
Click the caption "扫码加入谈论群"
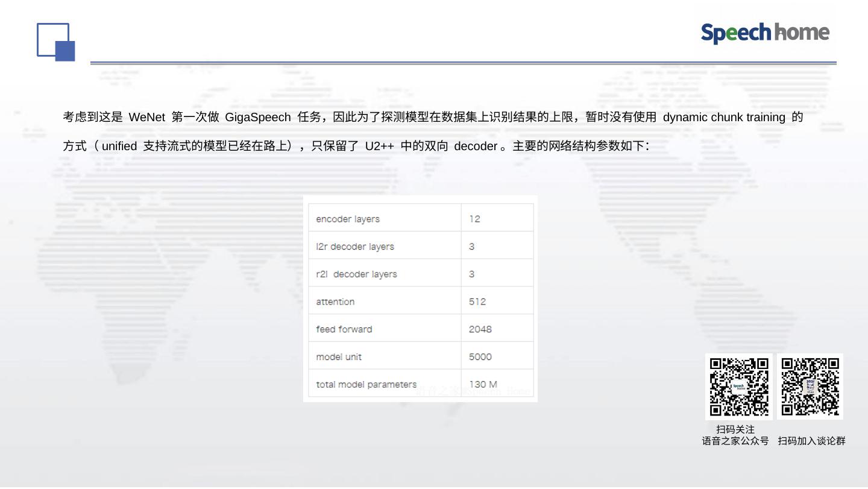[x=811, y=441]
